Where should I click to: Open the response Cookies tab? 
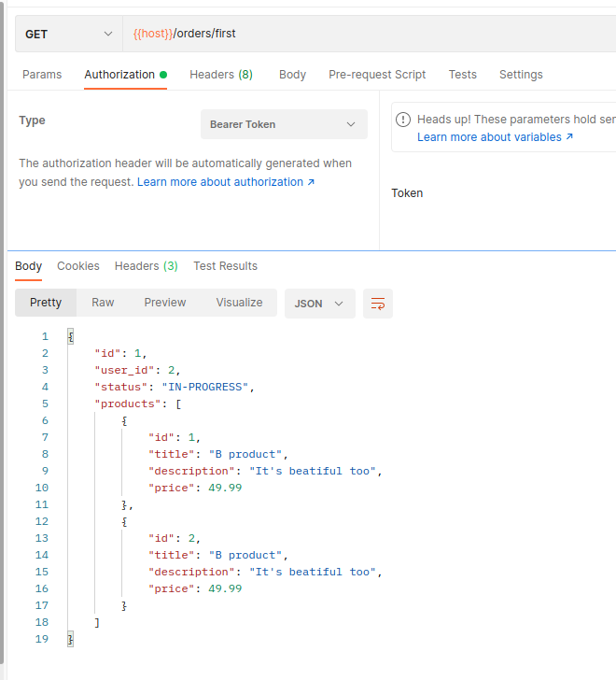pos(78,266)
